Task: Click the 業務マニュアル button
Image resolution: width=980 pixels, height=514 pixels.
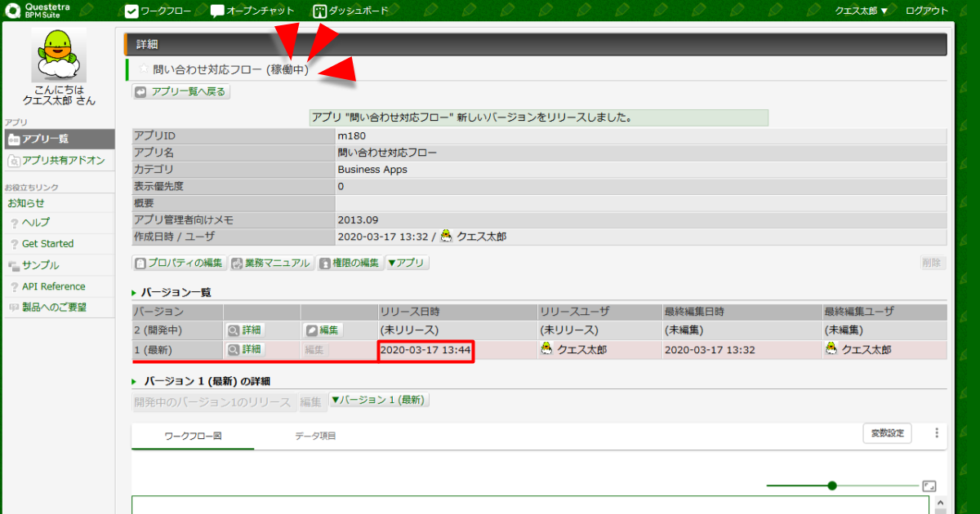Action: pyautogui.click(x=272, y=264)
